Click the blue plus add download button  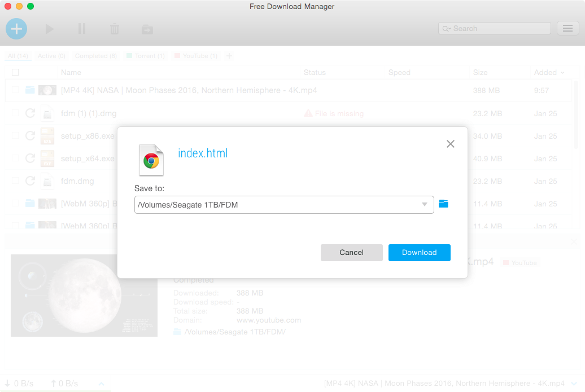pos(16,29)
